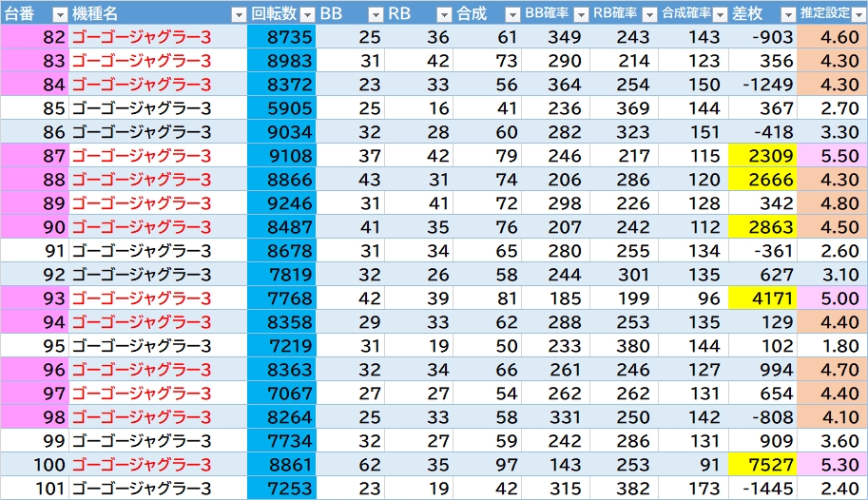
Task: Click RB確率 value 382
Action: pyautogui.click(x=624, y=489)
